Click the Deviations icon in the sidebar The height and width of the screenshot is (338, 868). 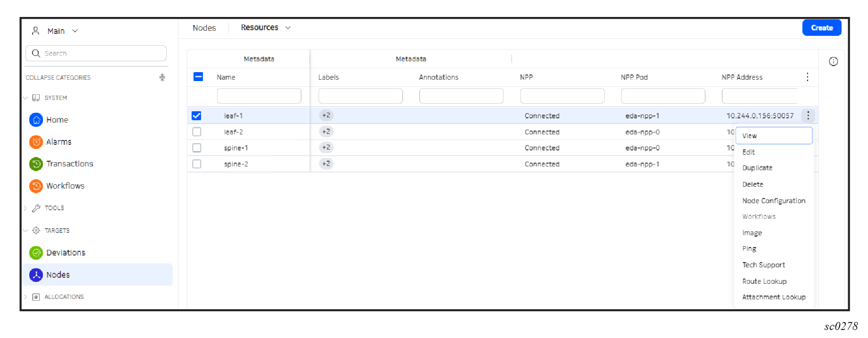click(36, 253)
